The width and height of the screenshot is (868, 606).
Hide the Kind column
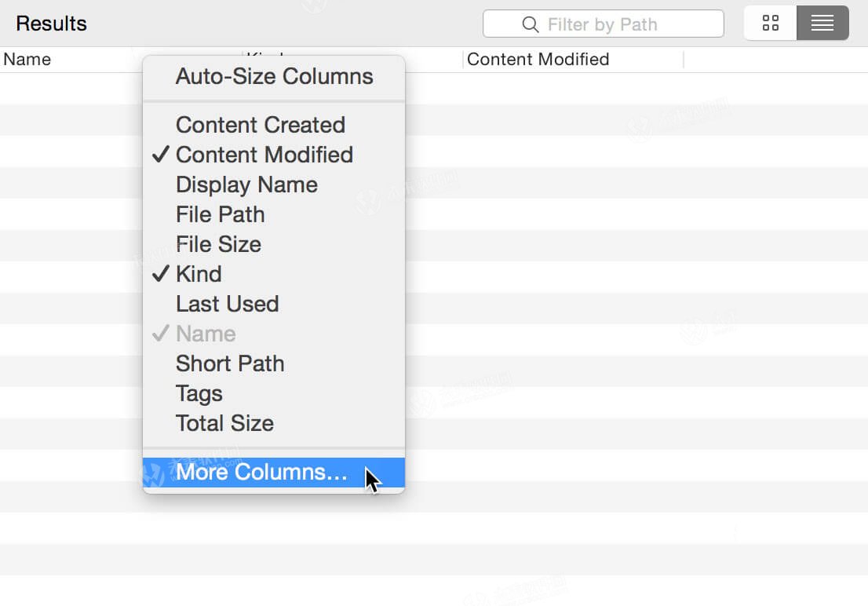[199, 274]
